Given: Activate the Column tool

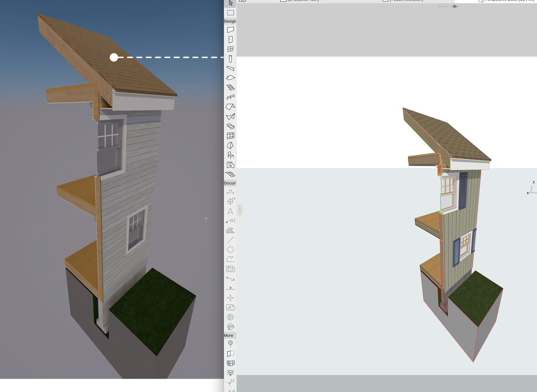Looking at the screenshot, I should (x=231, y=59).
